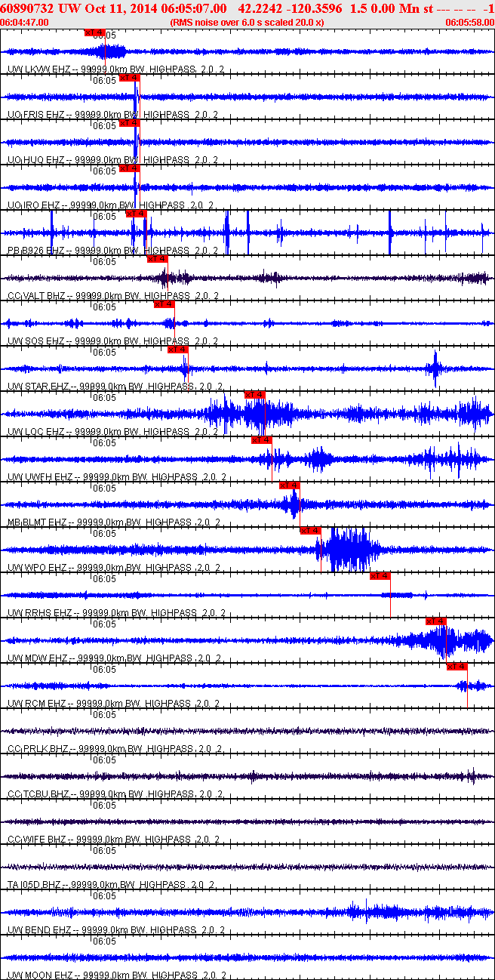This screenshot has height=980, width=495.
Task: Click the latitude value 42.2242
Action: [x=259, y=8]
